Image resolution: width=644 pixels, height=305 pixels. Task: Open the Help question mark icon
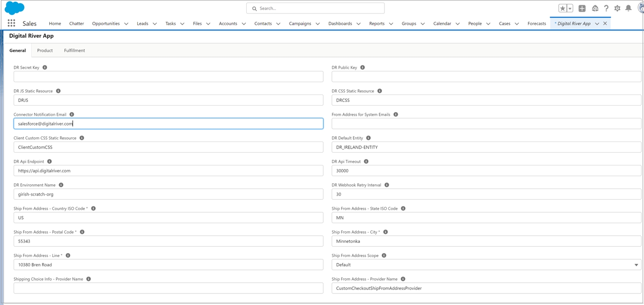click(x=606, y=8)
